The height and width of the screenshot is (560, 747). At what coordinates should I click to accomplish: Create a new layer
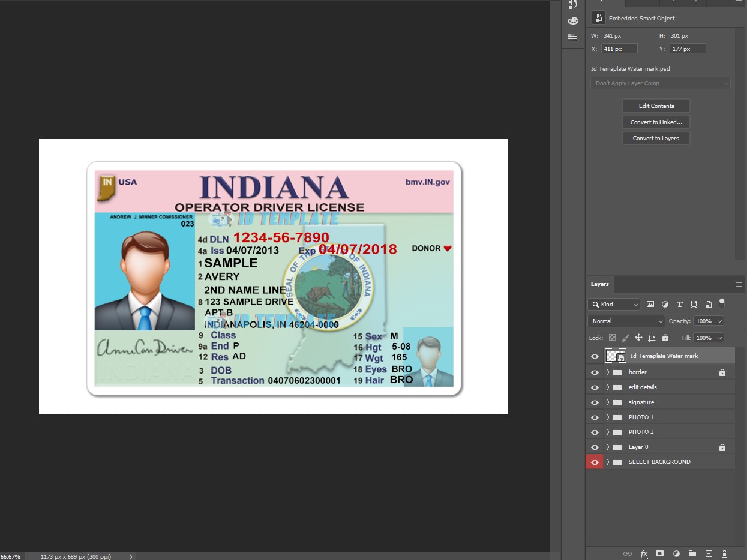[709, 554]
